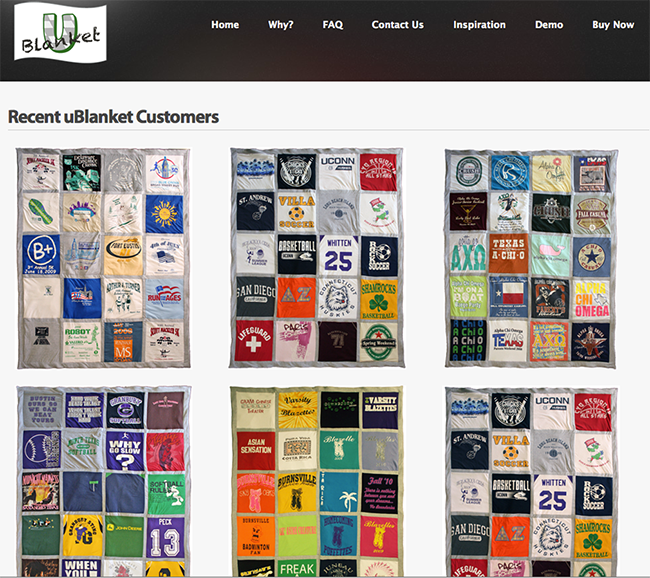Select Contact Us in navigation
Screen dimensions: 650x578
[397, 25]
